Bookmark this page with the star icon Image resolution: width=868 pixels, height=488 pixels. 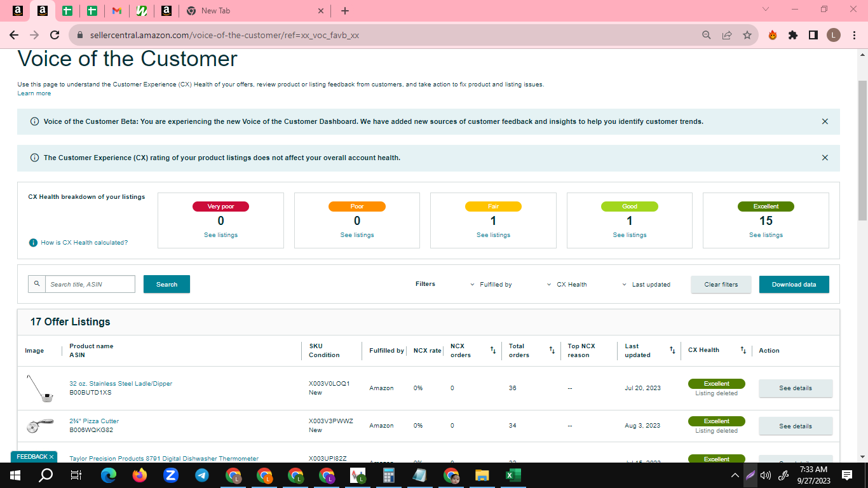(747, 36)
